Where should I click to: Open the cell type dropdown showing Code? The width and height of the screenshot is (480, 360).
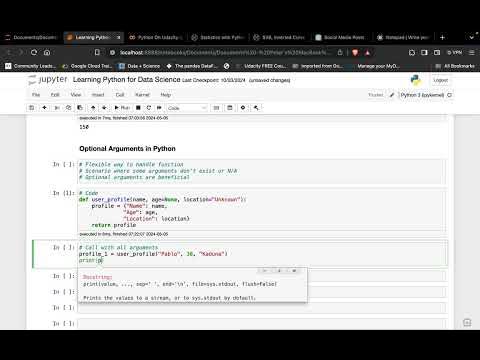[187, 108]
